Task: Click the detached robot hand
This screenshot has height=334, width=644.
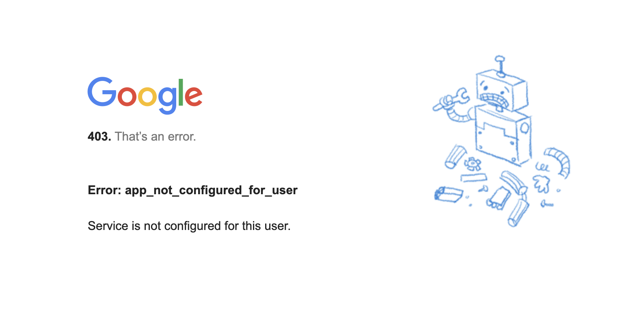Action: click(541, 184)
